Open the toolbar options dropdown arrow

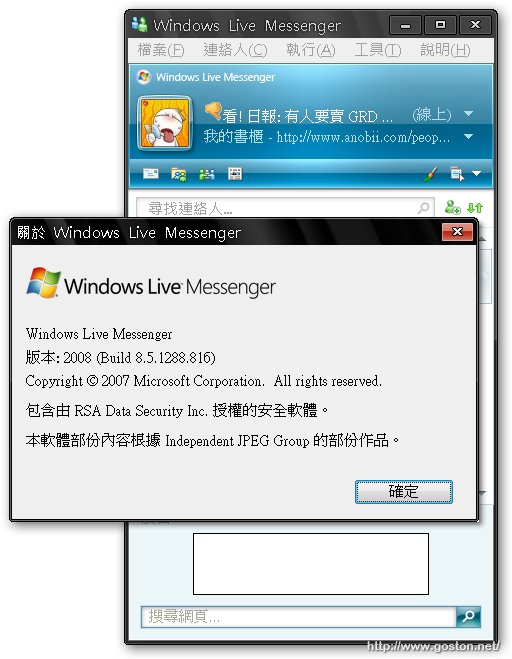click(476, 174)
